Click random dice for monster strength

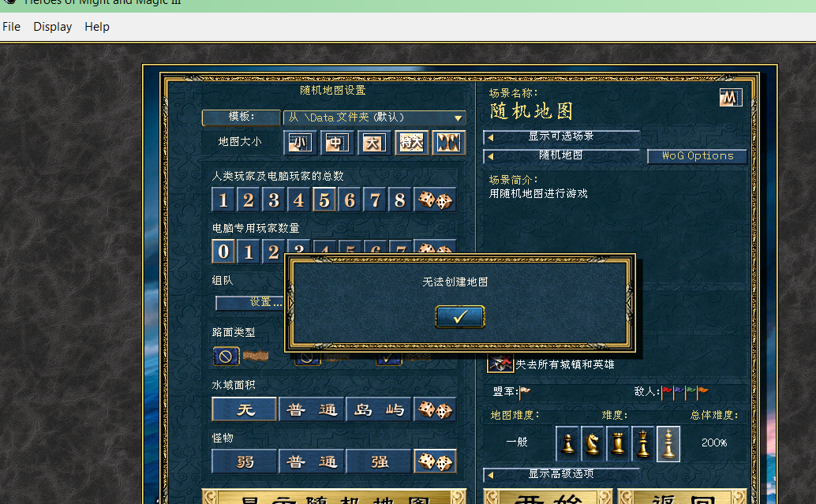(435, 461)
